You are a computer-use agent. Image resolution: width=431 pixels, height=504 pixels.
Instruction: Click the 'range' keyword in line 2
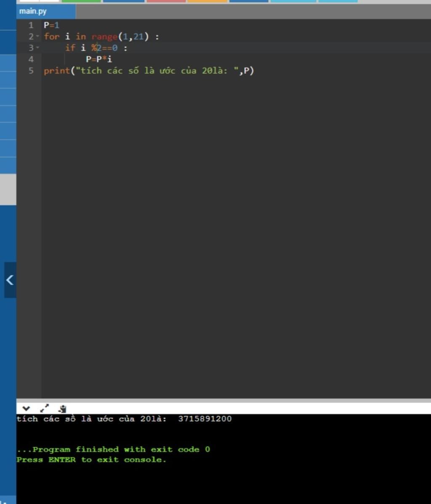point(104,37)
